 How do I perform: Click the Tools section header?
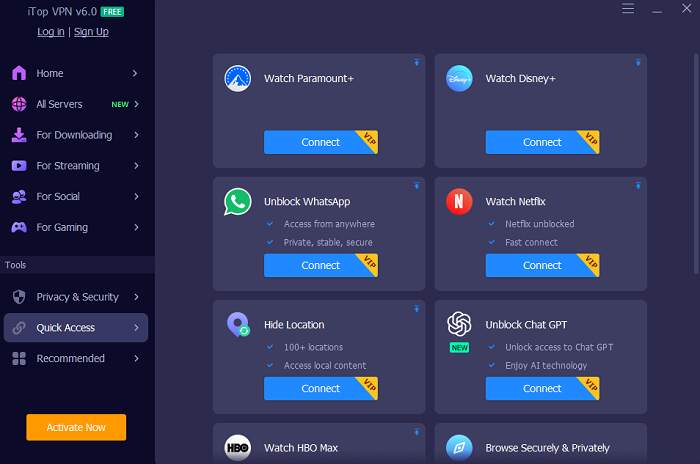pyautogui.click(x=78, y=265)
